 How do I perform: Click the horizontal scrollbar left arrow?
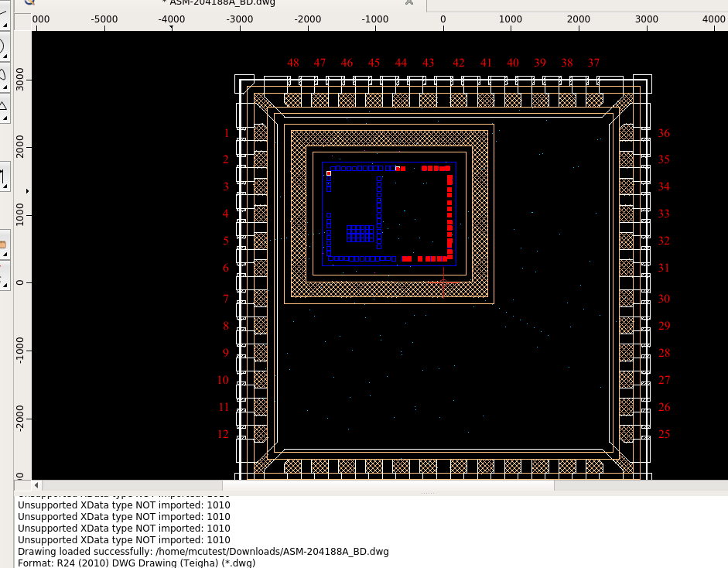pyautogui.click(x=36, y=485)
